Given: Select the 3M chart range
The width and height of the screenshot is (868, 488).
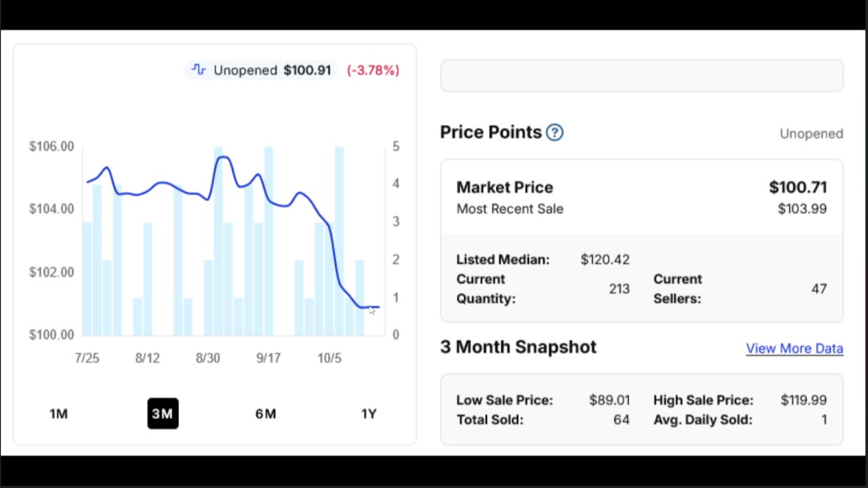Looking at the screenshot, I should coord(163,413).
